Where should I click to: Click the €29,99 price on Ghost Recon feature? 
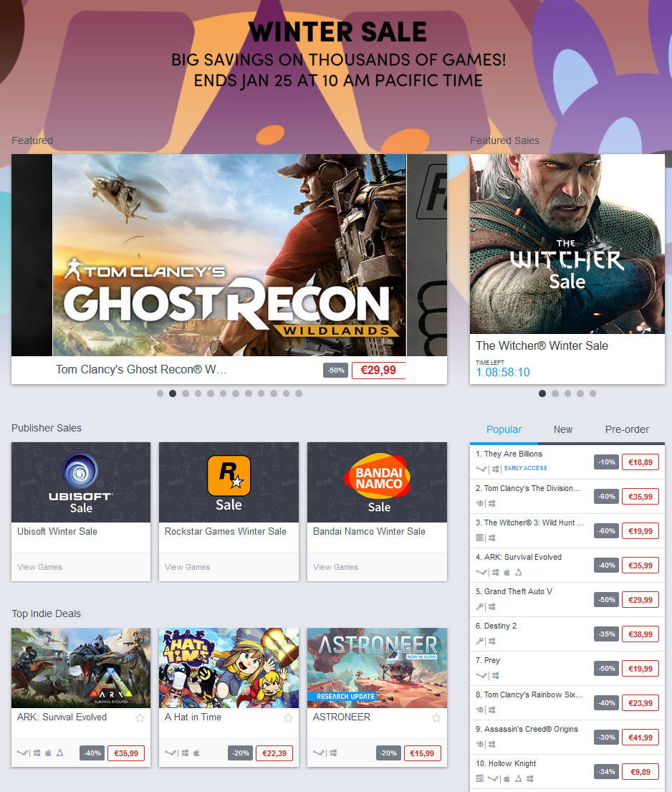[379, 371]
